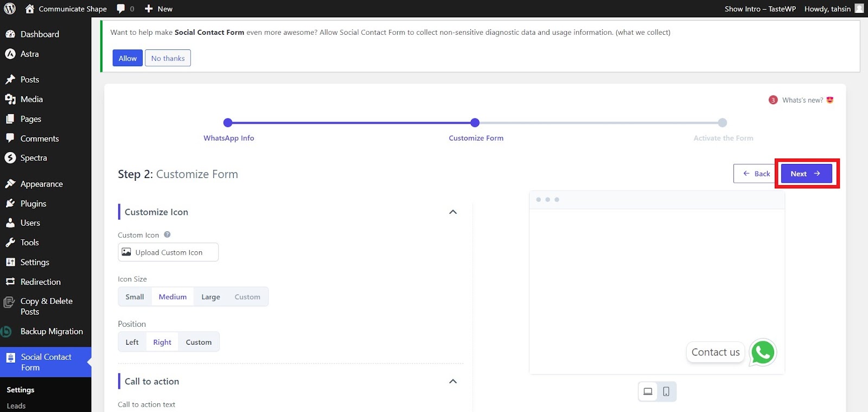Click the Appearance paintbrush icon
This screenshot has width=868, height=412.
(10, 184)
